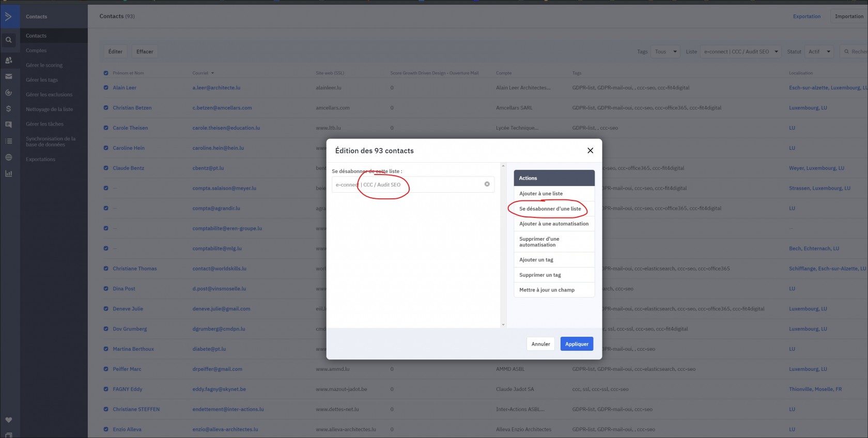Image resolution: width=868 pixels, height=438 pixels.
Task: Click the list selection field in dialog
Action: pos(413,184)
